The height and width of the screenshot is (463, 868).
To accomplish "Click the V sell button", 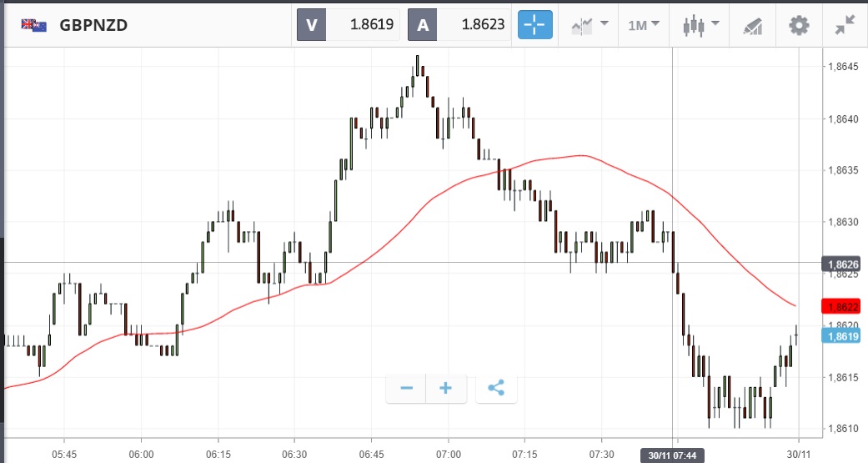I will coord(312,25).
